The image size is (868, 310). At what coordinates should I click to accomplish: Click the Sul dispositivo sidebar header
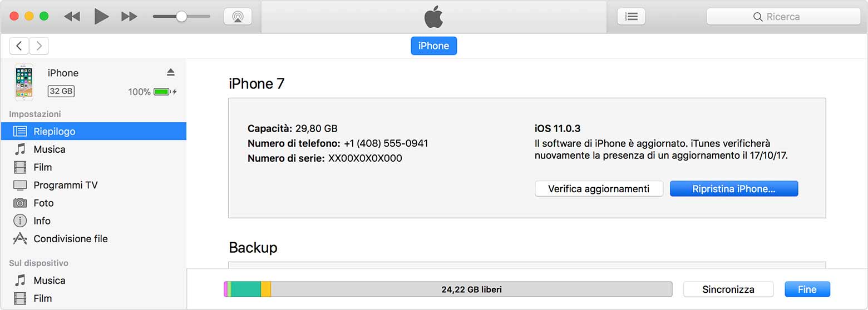[x=39, y=263]
